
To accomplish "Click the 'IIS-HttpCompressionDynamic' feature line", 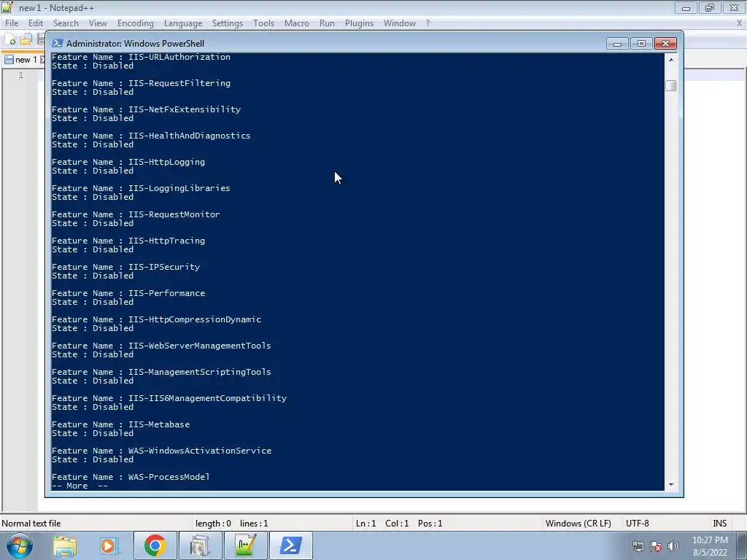I will [x=156, y=319].
